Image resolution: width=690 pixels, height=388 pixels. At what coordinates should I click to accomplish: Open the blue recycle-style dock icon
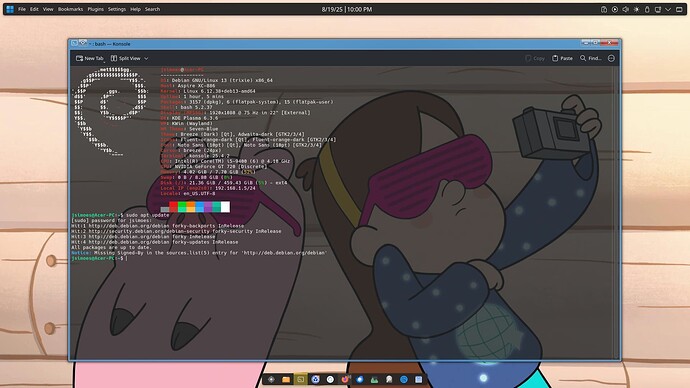click(316, 379)
